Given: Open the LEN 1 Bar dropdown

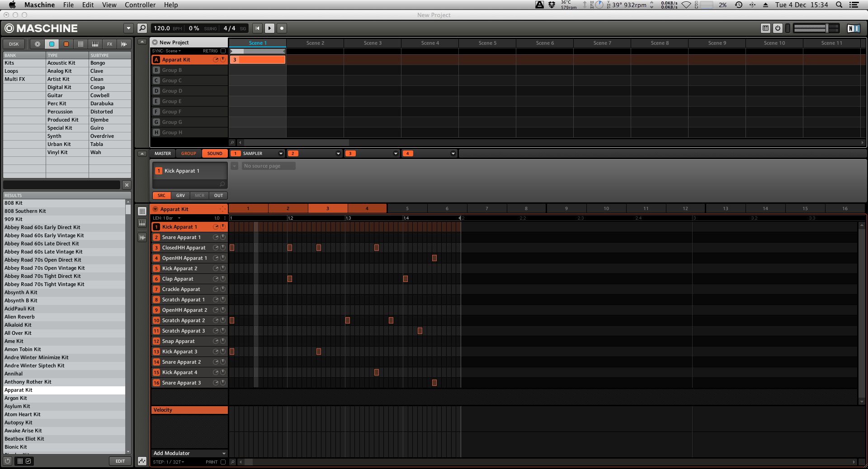Looking at the screenshot, I should [x=167, y=218].
